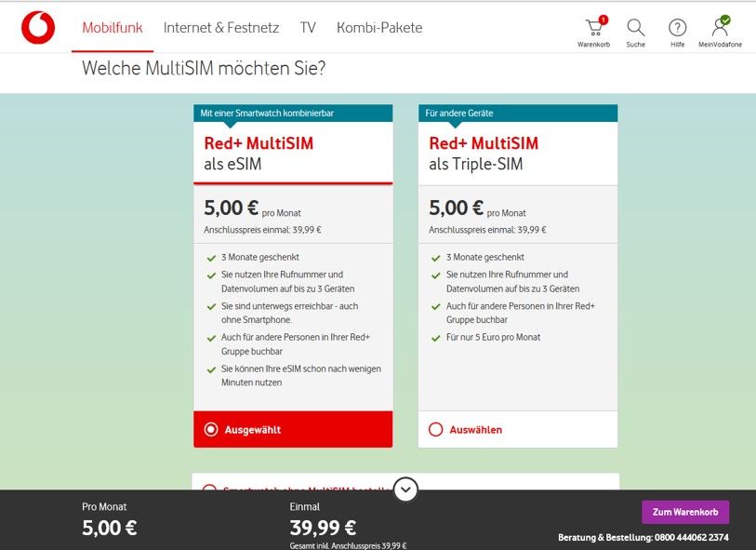Expand the bottom price bar chevron

click(406, 489)
